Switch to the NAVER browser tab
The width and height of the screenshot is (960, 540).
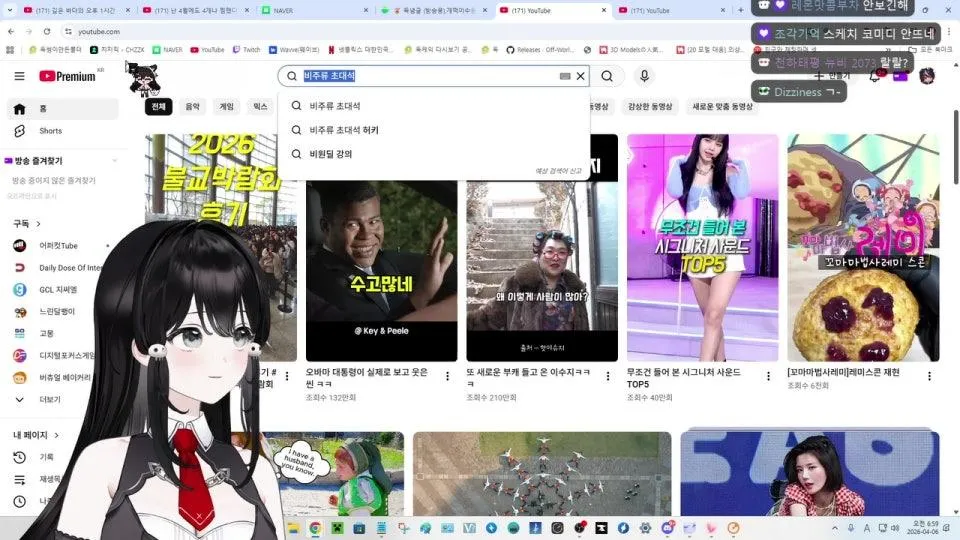coord(313,10)
